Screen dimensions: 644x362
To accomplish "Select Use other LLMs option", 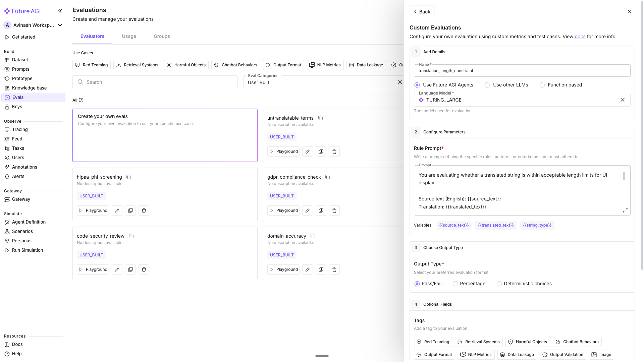I will 487,85.
